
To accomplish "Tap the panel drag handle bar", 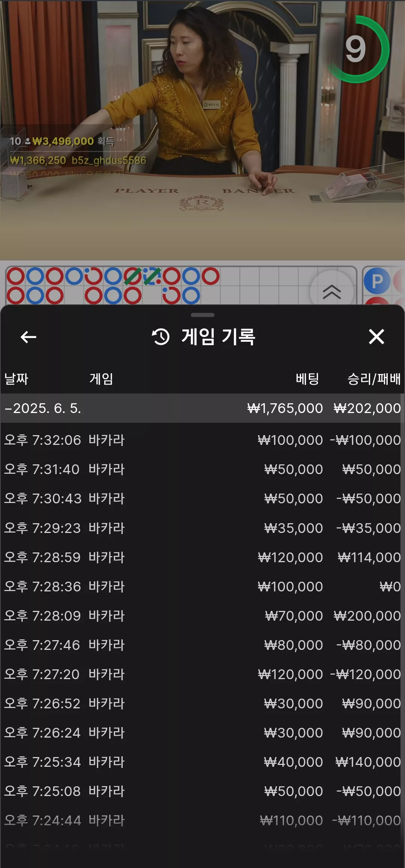I will (x=202, y=315).
